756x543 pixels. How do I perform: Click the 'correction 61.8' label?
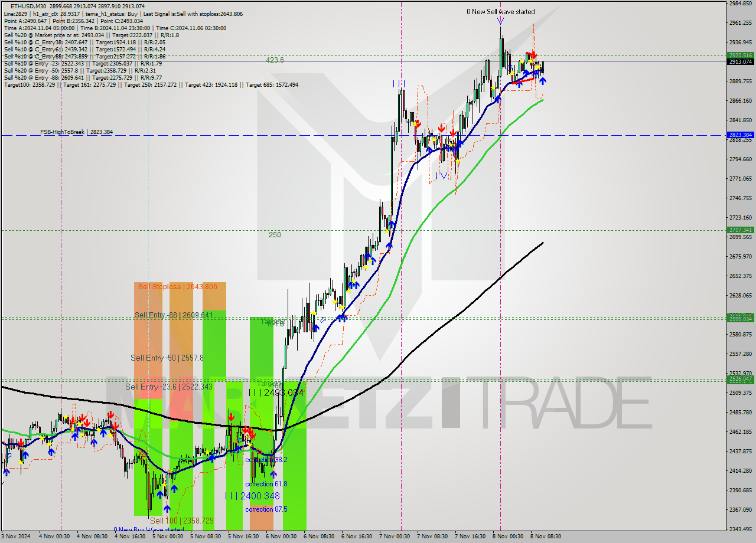[x=266, y=484]
